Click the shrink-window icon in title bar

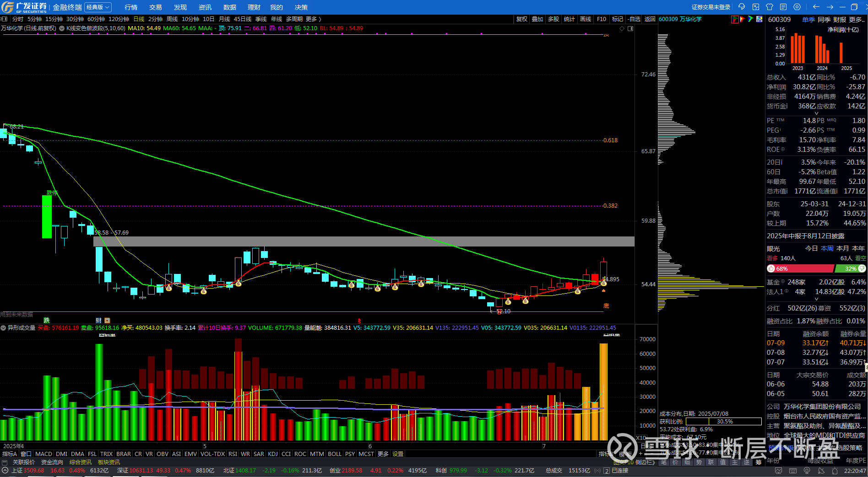(756, 7)
